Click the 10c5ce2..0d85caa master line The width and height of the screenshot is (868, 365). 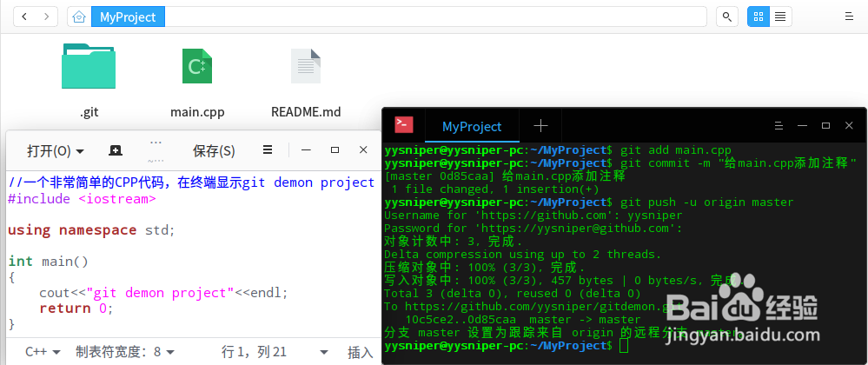click(x=522, y=320)
